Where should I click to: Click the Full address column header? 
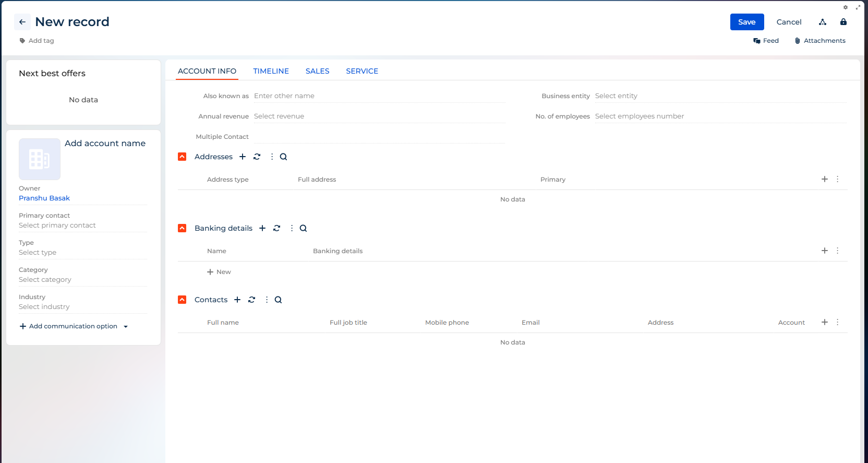click(x=317, y=180)
